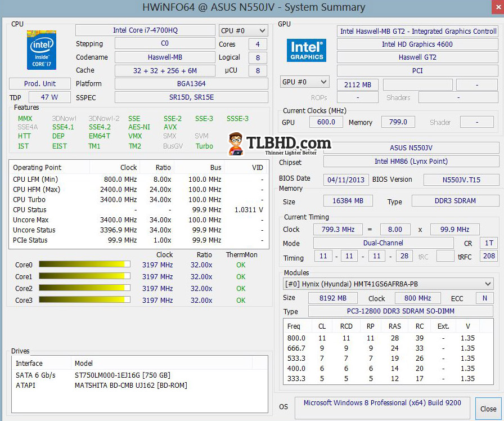
Task: Click the tRFC value 208
Action: [x=489, y=256]
